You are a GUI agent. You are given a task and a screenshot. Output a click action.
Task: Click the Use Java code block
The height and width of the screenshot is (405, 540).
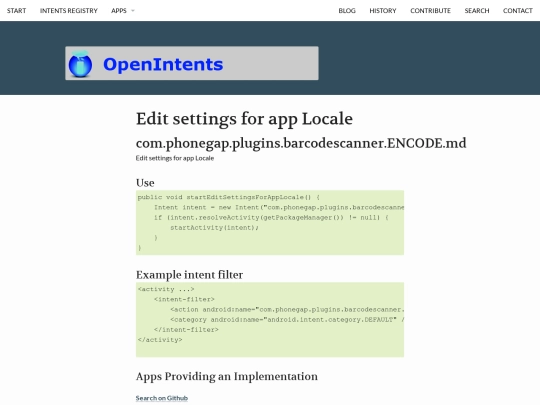(270, 222)
